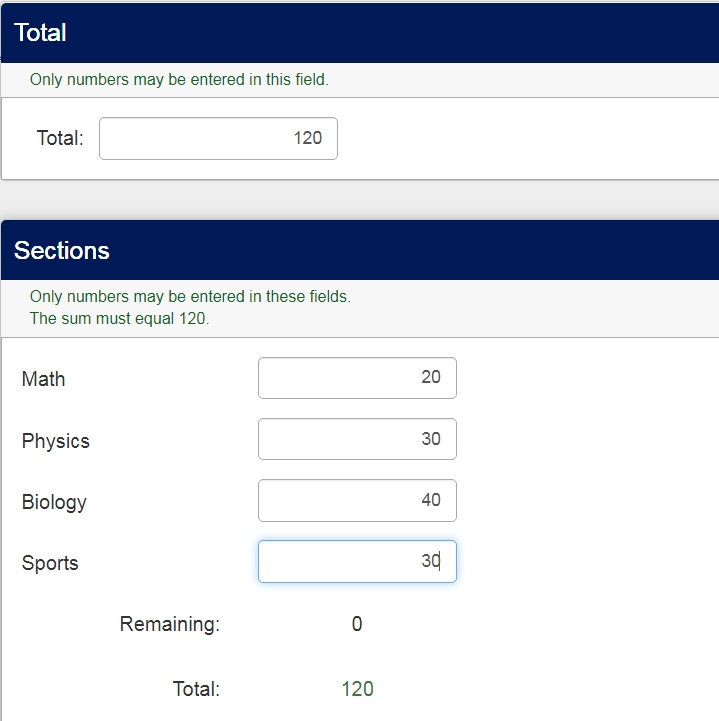
Task: Click the Math label
Action: (x=43, y=379)
